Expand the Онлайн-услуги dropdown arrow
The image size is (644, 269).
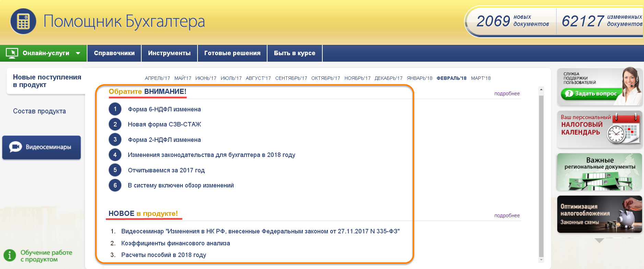[x=78, y=53]
